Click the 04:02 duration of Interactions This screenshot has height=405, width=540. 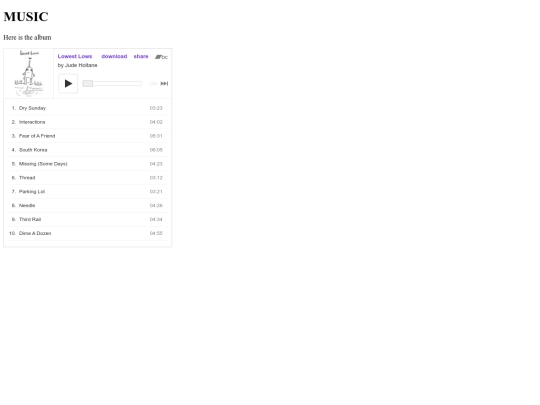(x=156, y=122)
